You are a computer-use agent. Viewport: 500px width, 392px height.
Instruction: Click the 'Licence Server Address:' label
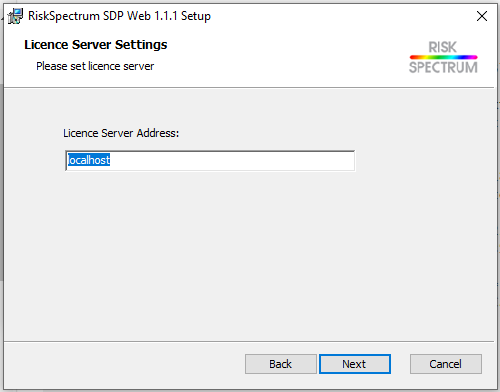point(121,133)
